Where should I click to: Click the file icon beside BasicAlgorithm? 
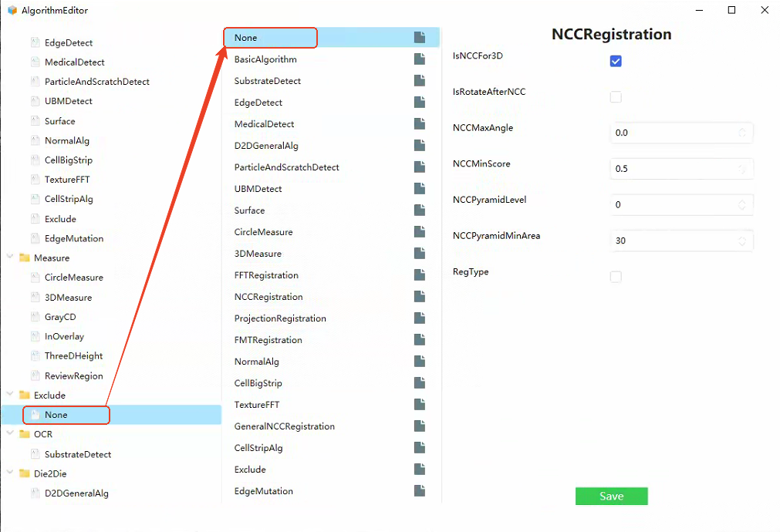click(x=420, y=59)
